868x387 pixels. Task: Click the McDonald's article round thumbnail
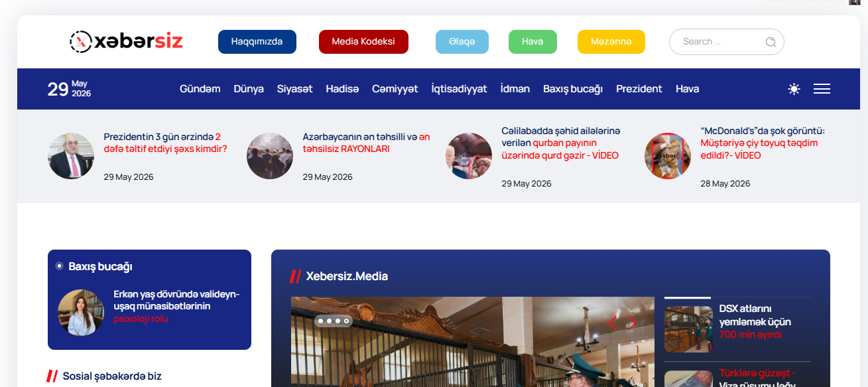[x=668, y=156]
